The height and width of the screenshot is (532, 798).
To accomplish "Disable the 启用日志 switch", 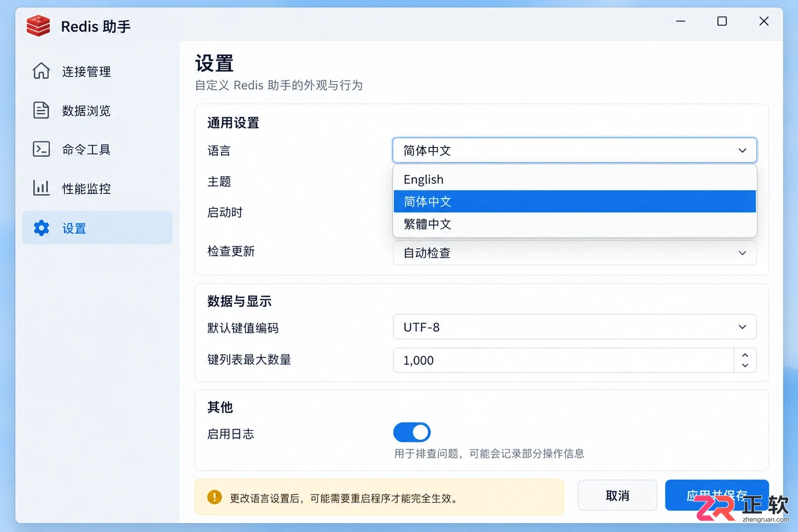I will point(412,432).
